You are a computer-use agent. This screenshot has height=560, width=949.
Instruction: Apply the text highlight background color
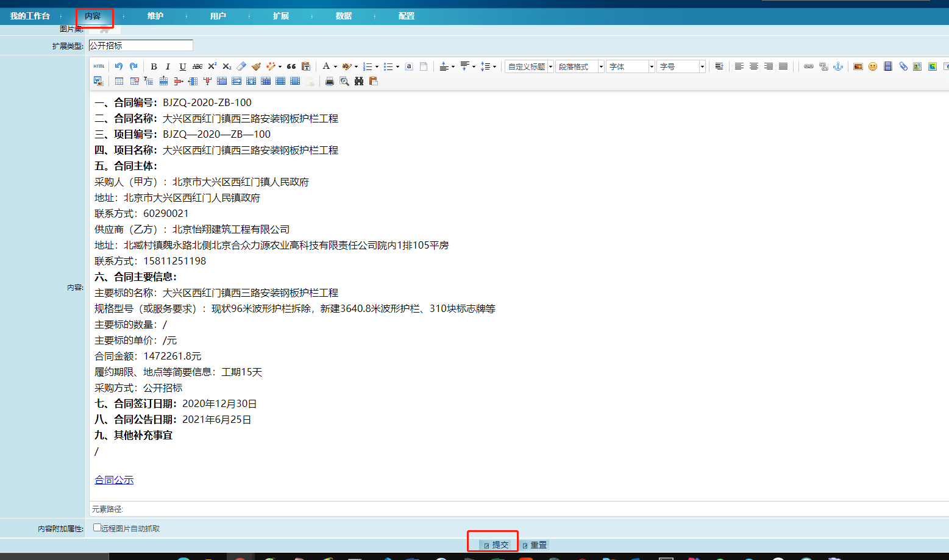(347, 66)
